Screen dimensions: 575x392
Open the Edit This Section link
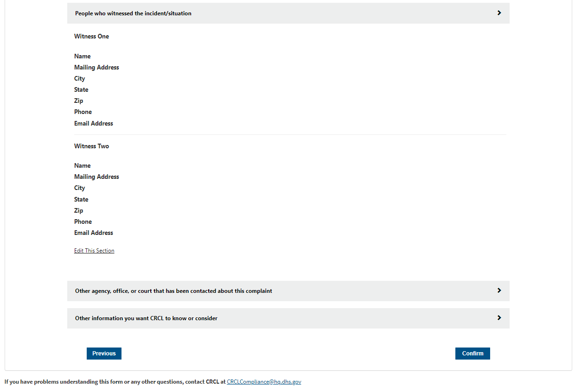pyautogui.click(x=94, y=251)
